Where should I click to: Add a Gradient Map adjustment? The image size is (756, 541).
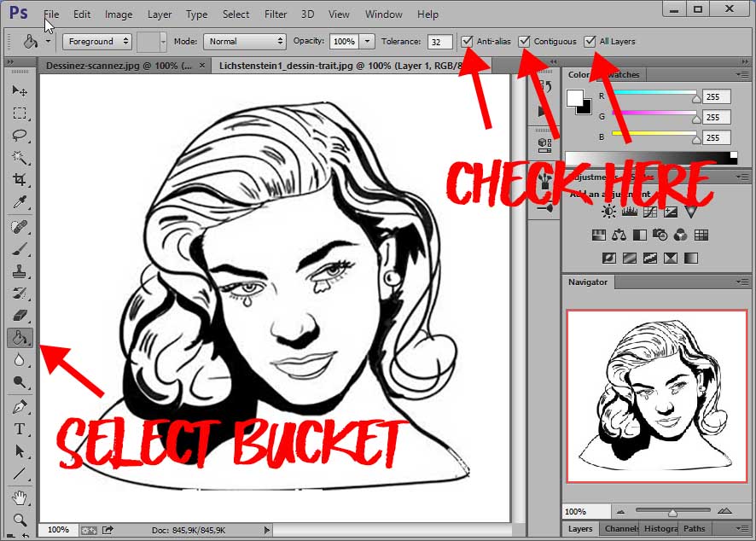691,258
